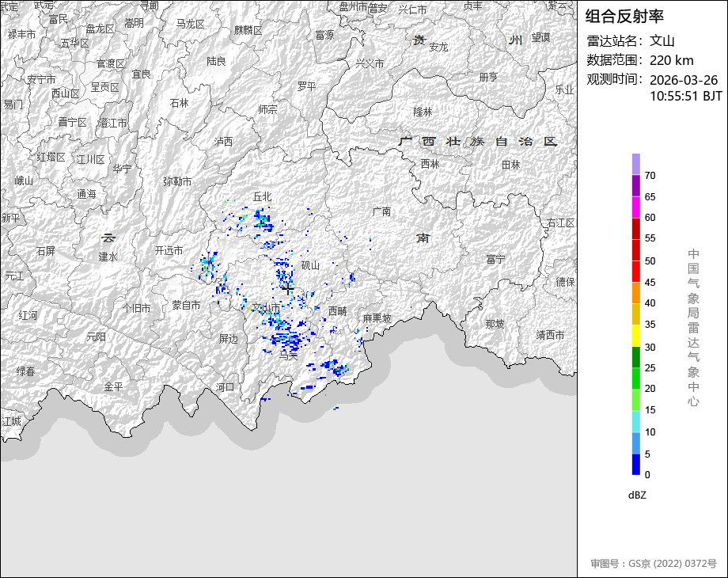Click the 审图号 GS京 (2022) 0372号 text
Viewport: 728px width, 578px height.
pos(653,564)
